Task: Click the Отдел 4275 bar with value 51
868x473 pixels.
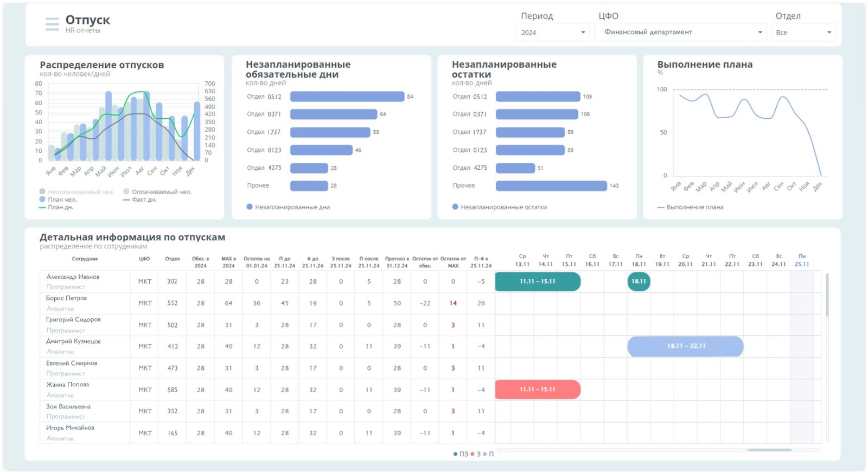Action: pos(515,168)
